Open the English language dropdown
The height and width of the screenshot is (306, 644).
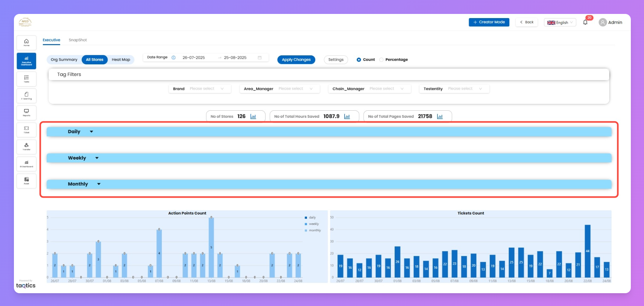(x=560, y=23)
